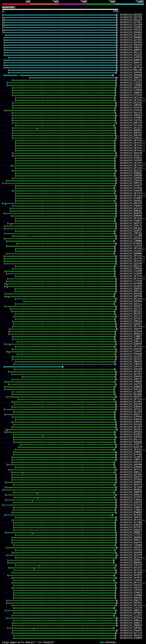Image resolution: width=146 pixels, height=644 pixels.
Task: Select hit label UniRef100_Q40325
Action: [x=131, y=15]
